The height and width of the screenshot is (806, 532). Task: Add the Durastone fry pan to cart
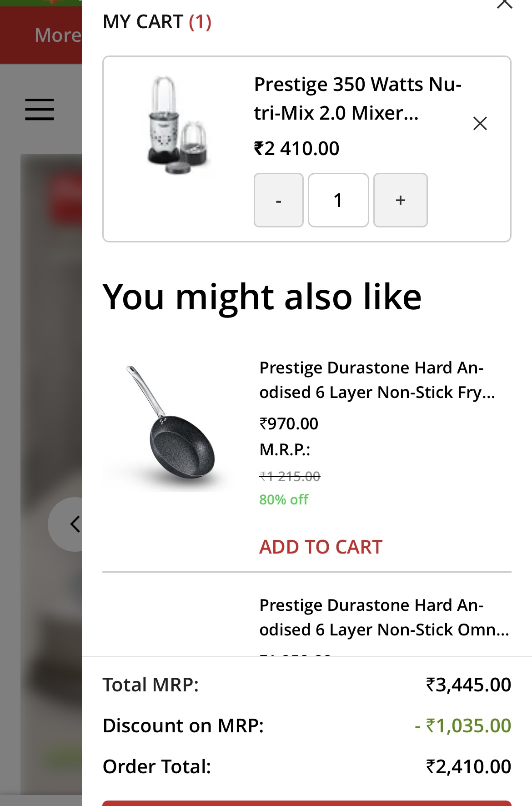point(321,547)
